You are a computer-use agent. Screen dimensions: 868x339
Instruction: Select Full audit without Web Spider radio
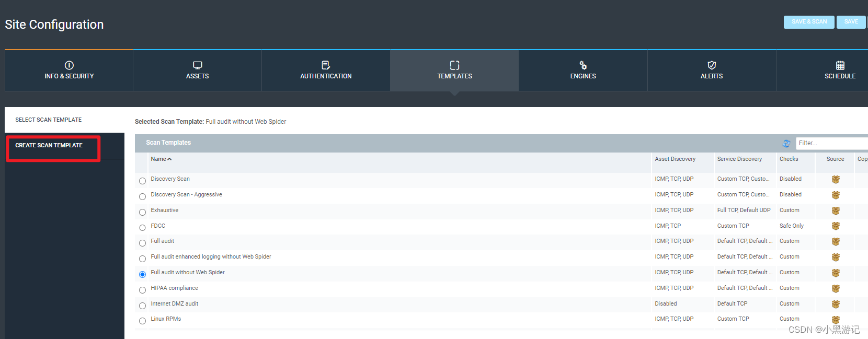click(142, 274)
